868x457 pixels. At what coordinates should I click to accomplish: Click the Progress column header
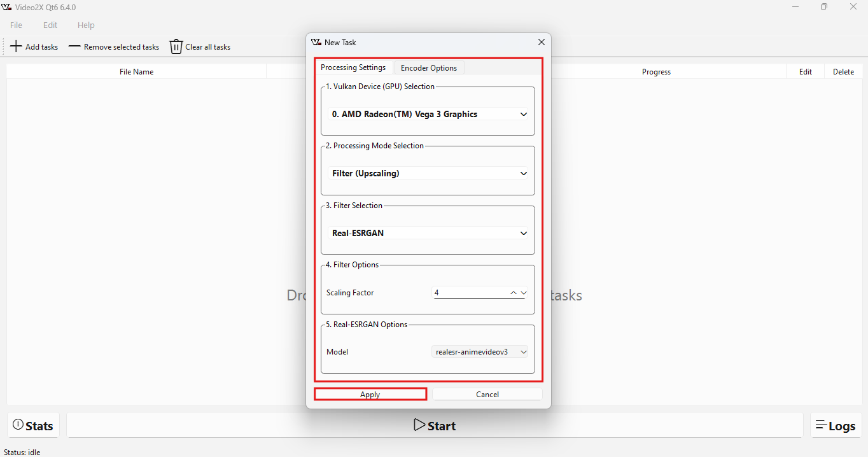click(x=656, y=72)
